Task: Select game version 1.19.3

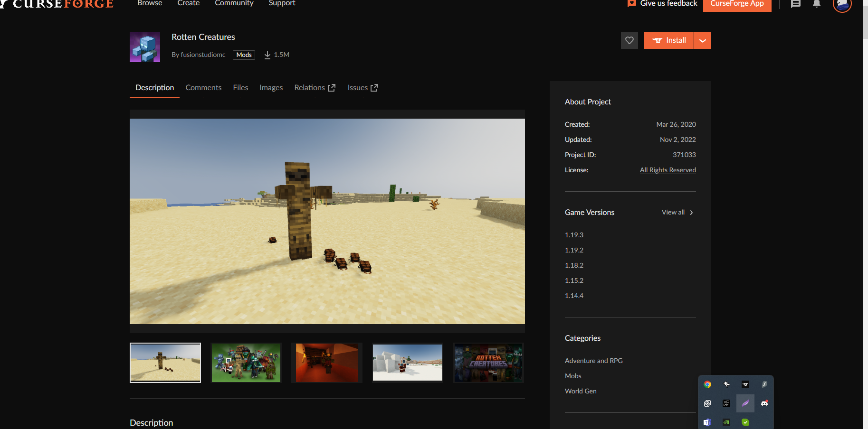Action: point(574,235)
